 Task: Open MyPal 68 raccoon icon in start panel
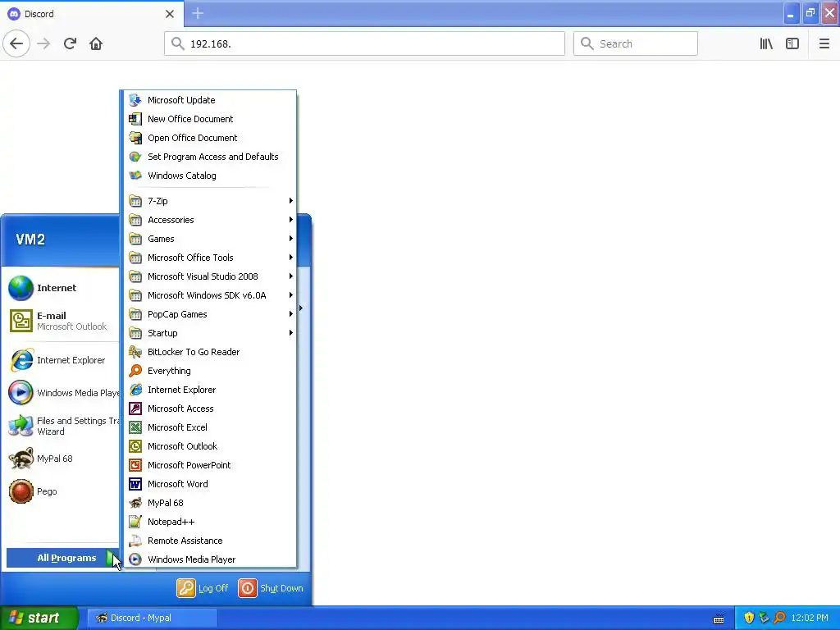21,459
